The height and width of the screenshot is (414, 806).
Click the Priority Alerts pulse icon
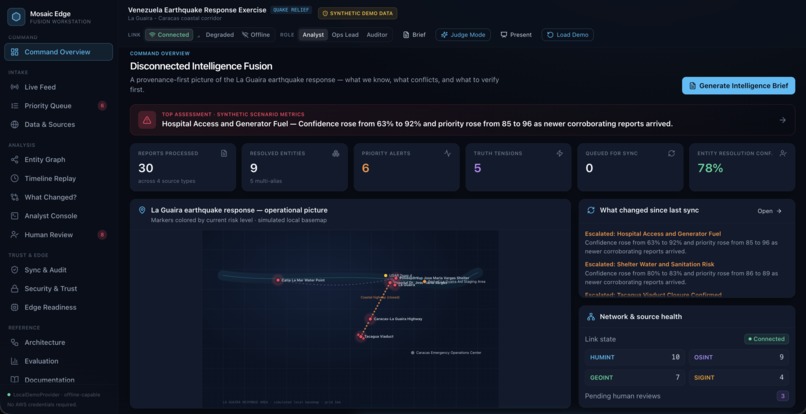click(447, 153)
